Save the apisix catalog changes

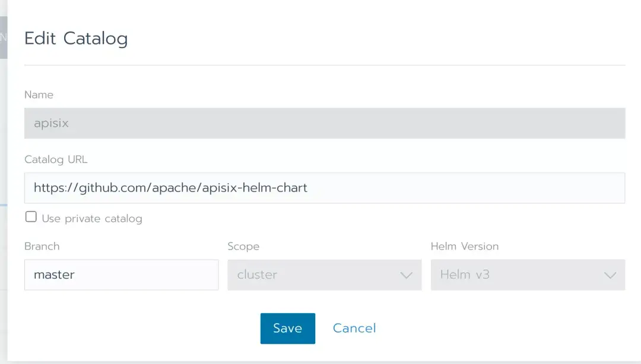point(287,328)
